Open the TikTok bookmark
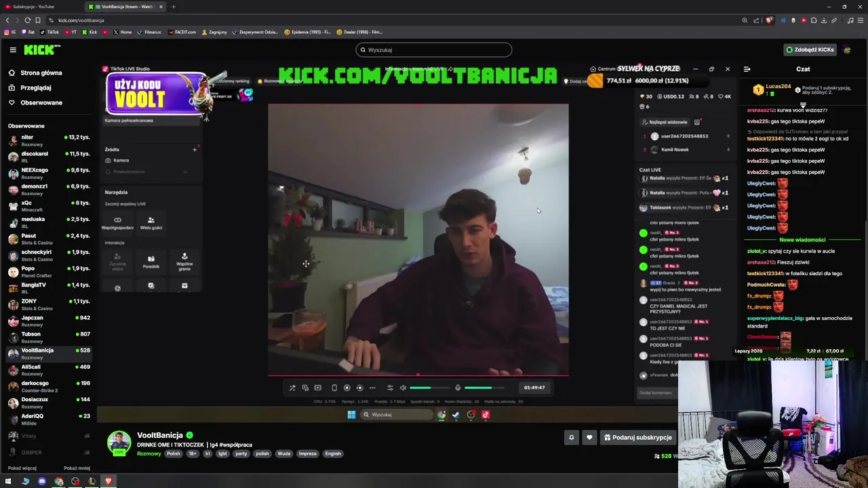Viewport: 868px width, 488px height. tap(50, 32)
